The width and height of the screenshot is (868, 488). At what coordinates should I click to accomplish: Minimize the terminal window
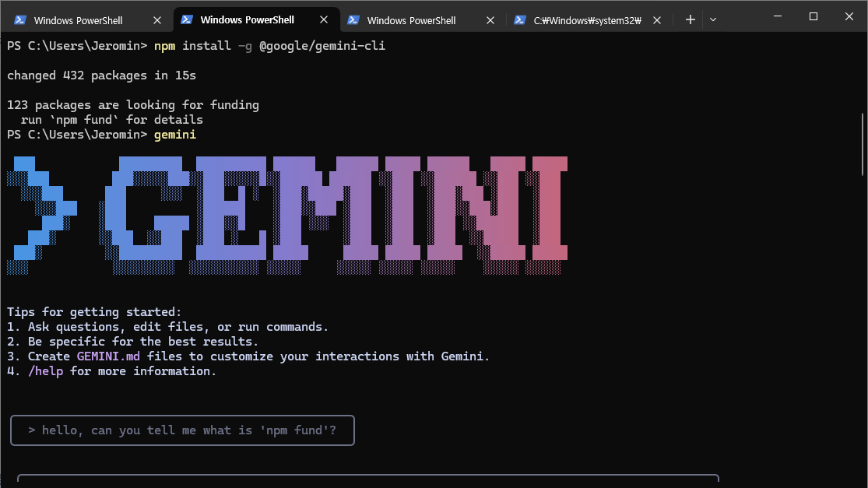(x=778, y=16)
